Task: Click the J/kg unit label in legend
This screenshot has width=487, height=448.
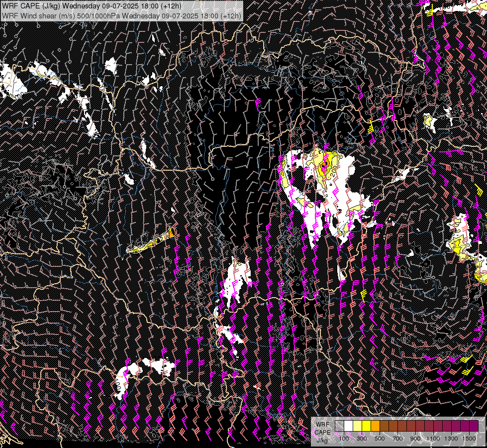Action: click(322, 440)
